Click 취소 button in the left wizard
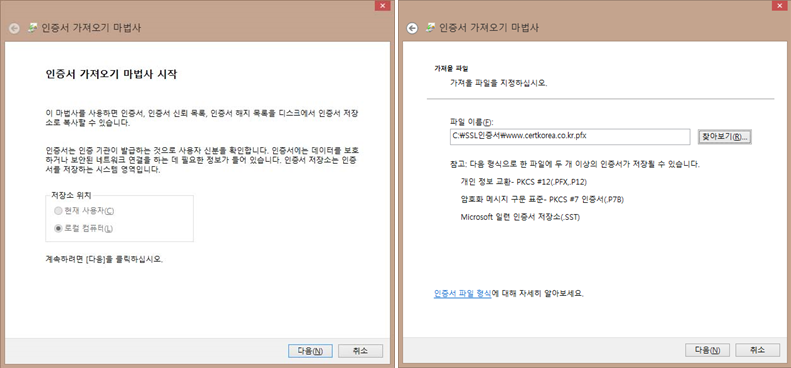 360,351
